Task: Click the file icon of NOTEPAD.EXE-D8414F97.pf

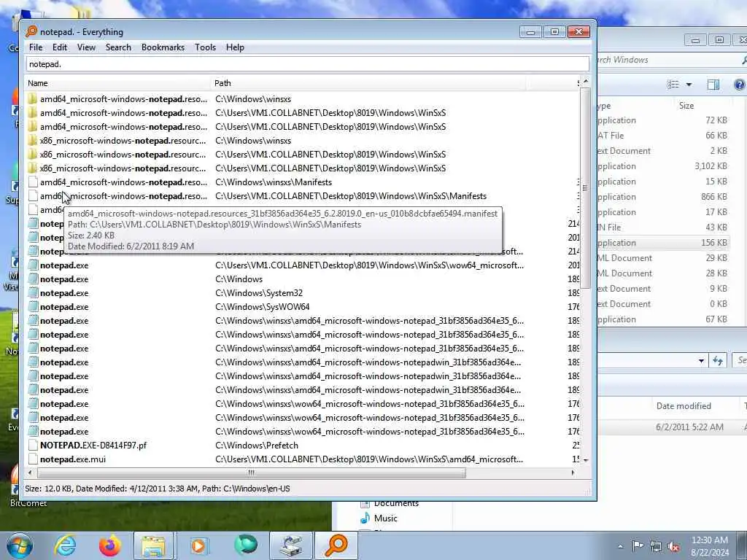Action: point(32,446)
